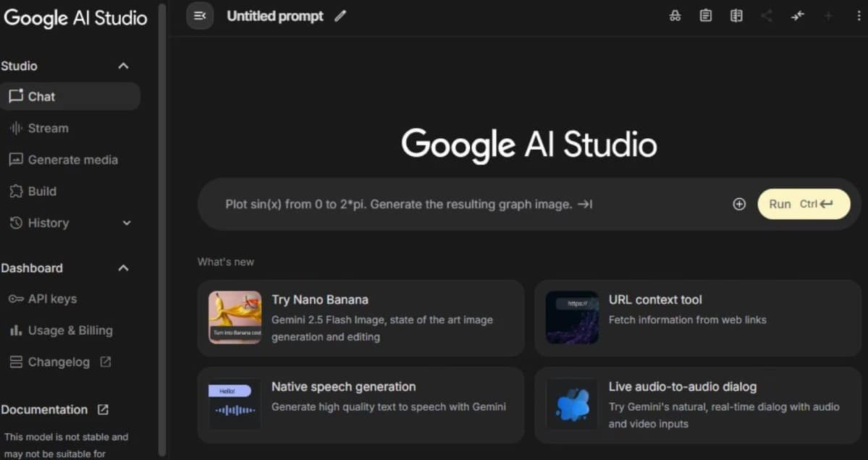Attach media using the plus in prompt bar
This screenshot has width=868, height=460.
click(739, 204)
